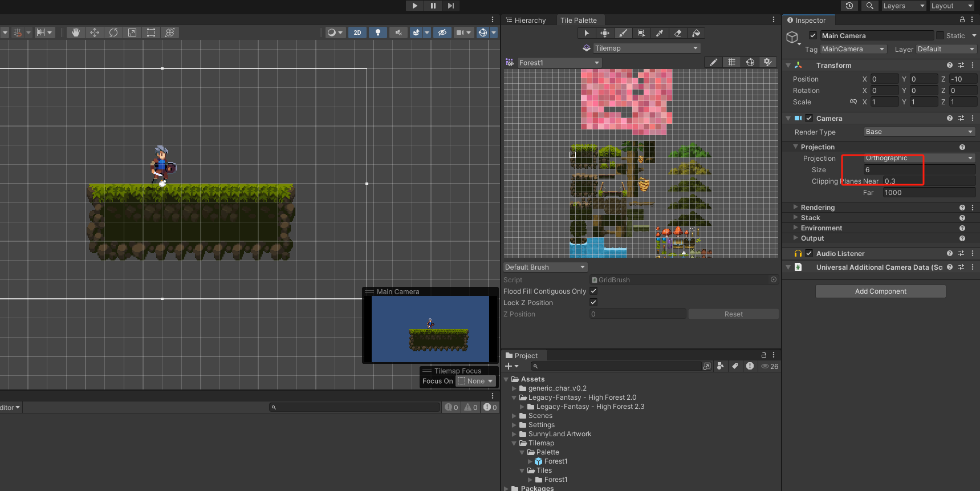Select the Move tool in Scene toolbar
The width and height of the screenshot is (980, 491).
95,33
